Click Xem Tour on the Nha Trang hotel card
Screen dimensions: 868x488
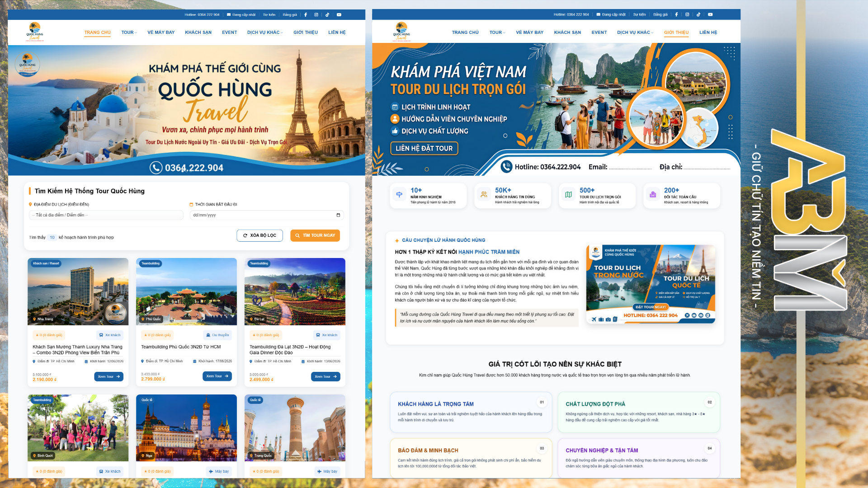[x=109, y=376]
